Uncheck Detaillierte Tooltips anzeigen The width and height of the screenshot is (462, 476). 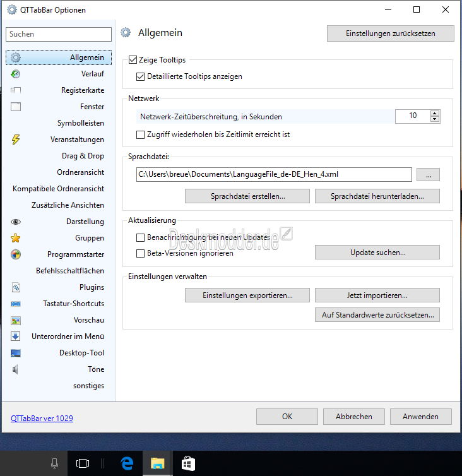tap(141, 76)
